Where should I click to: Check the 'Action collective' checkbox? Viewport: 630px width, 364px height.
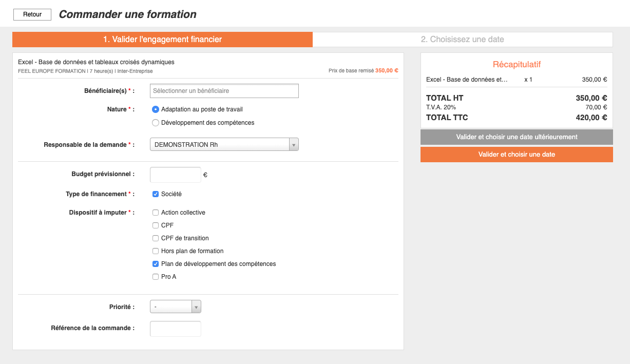tap(156, 213)
